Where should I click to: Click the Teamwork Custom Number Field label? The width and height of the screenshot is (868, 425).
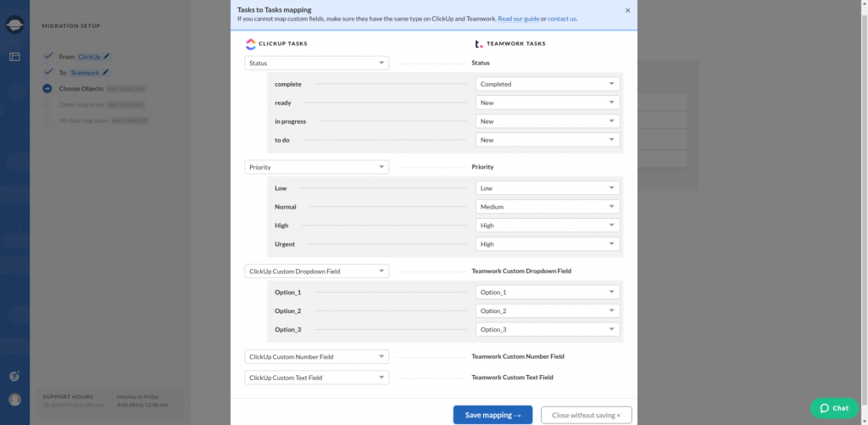pos(518,357)
